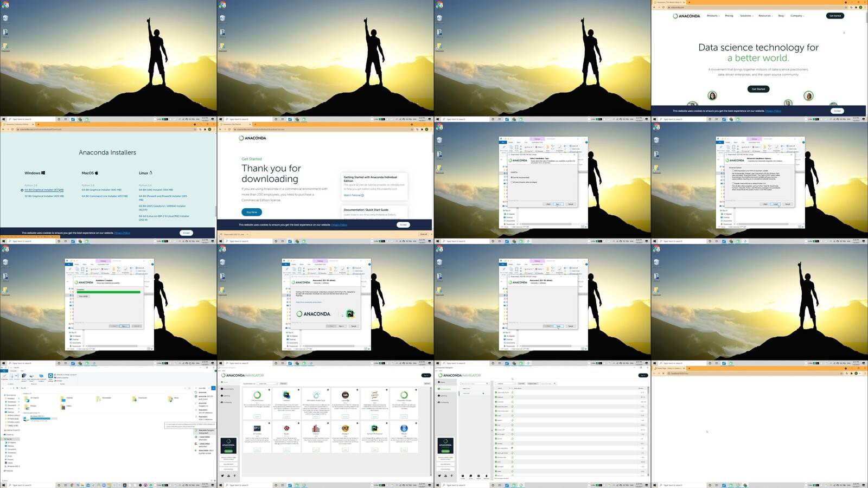Open CMD.exe Prompt tile icon in Navigator Home

(x=257, y=395)
